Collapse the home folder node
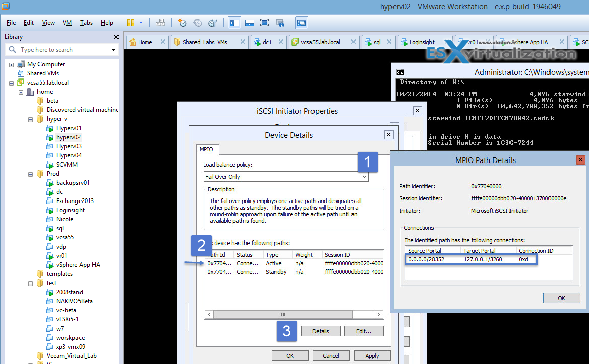This screenshot has height=364, width=589. point(21,92)
